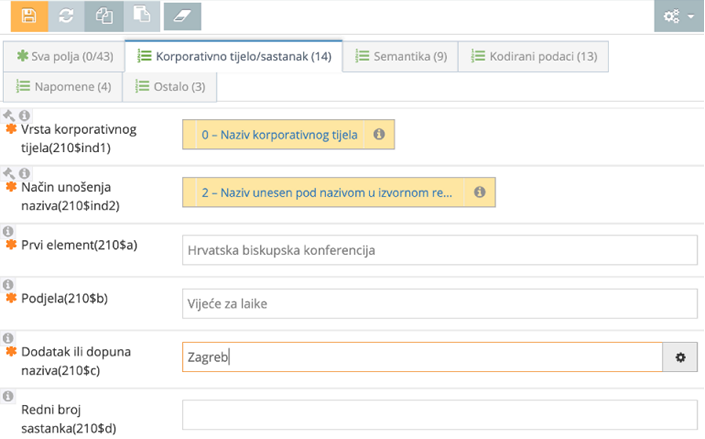The width and height of the screenshot is (705, 439).
Task: Click the paste clipboard toolbar icon
Action: point(140,16)
